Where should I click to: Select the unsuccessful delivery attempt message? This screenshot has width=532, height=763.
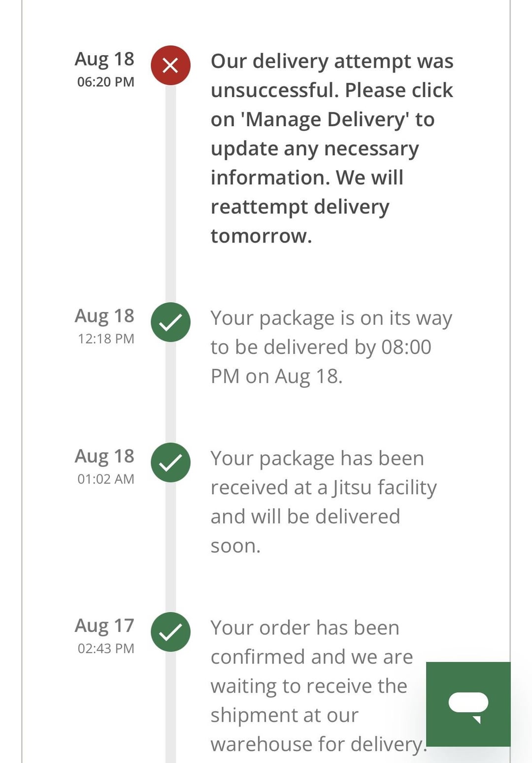(332, 148)
